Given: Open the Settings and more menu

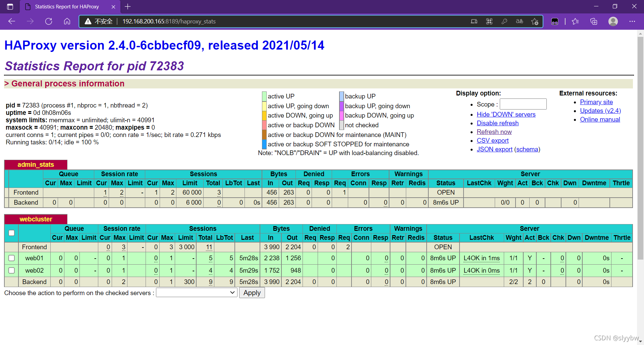Looking at the screenshot, I should pos(632,21).
